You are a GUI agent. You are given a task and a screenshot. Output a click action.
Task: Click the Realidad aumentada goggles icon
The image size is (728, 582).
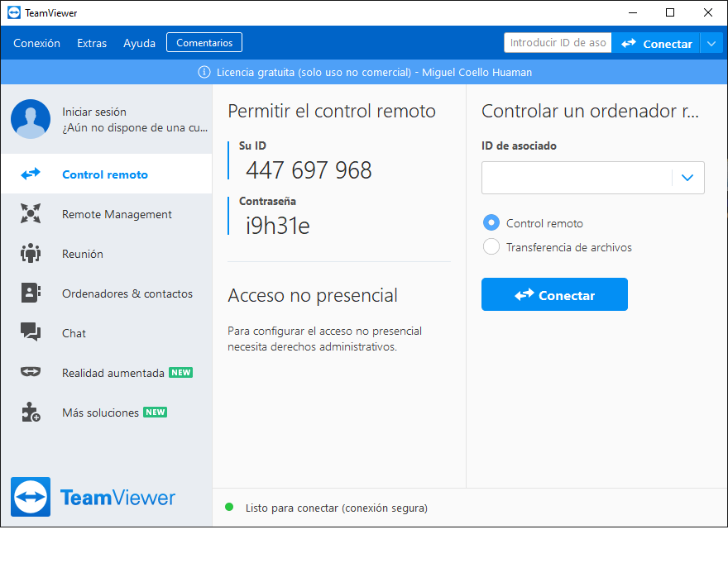pos(31,372)
